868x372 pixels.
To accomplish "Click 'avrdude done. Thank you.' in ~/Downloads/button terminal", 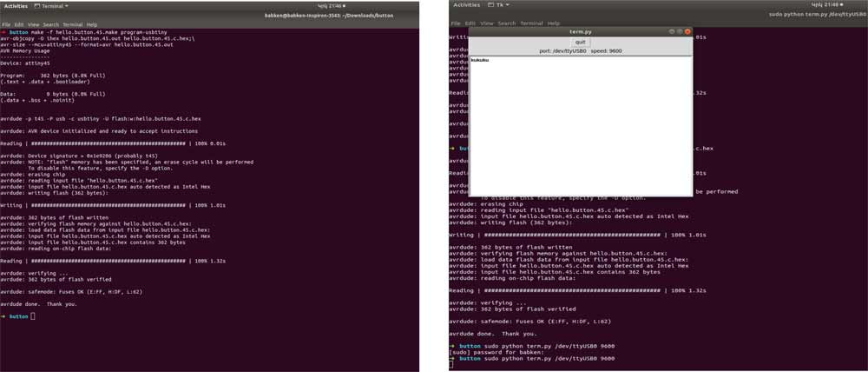I will [x=39, y=304].
